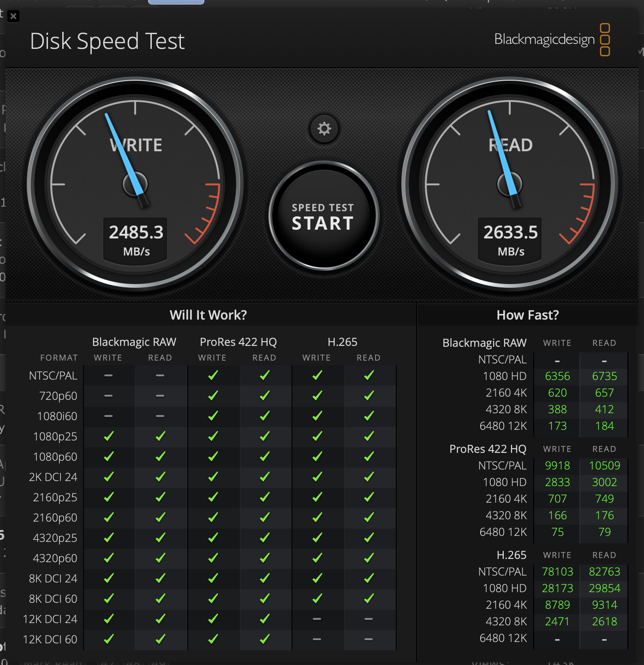Click ProRes 2160 4K read value 749
The height and width of the screenshot is (665, 644).
point(605,499)
